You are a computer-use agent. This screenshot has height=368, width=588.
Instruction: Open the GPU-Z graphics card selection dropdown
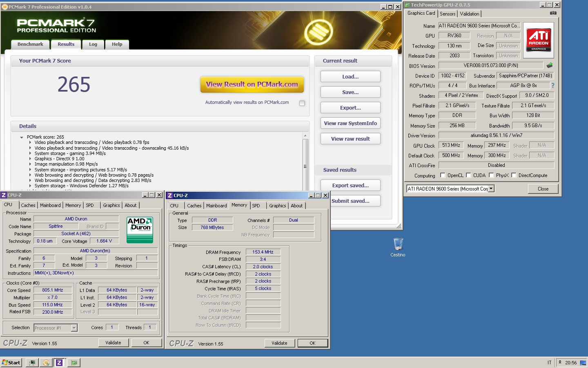pyautogui.click(x=491, y=188)
